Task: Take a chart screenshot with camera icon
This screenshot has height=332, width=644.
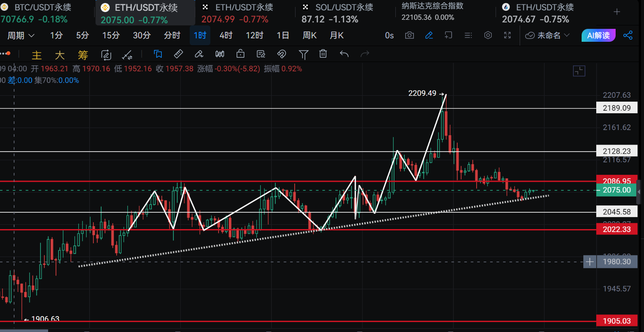Action: pos(409,35)
